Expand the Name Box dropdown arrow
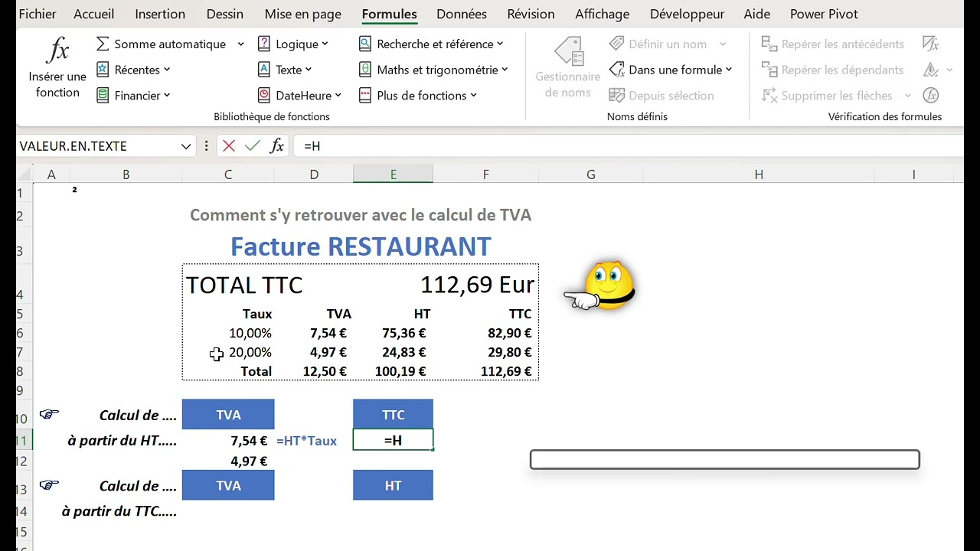 click(185, 145)
